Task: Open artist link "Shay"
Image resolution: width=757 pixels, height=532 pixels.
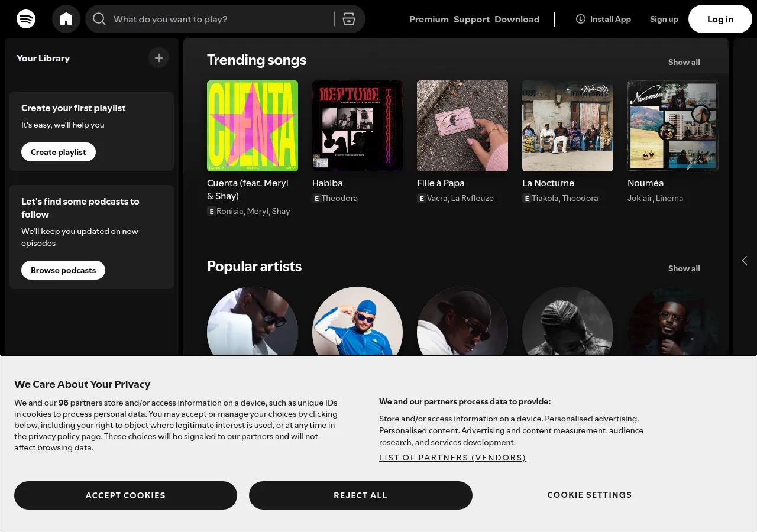Action: (x=281, y=212)
